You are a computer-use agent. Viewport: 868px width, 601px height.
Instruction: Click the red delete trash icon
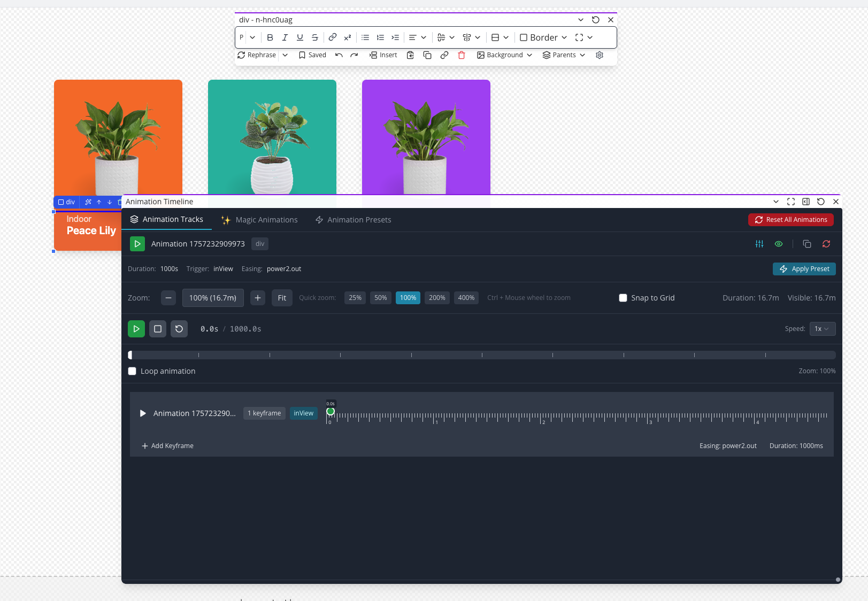point(462,55)
